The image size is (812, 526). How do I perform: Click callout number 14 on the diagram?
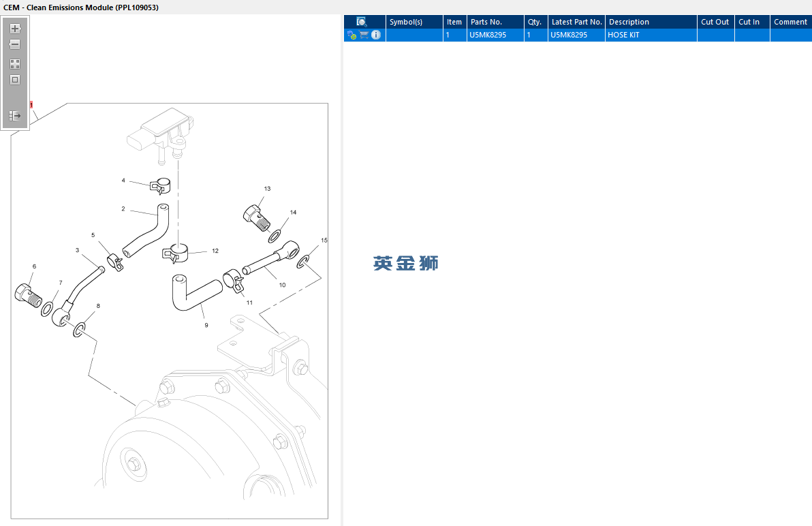pyautogui.click(x=293, y=213)
